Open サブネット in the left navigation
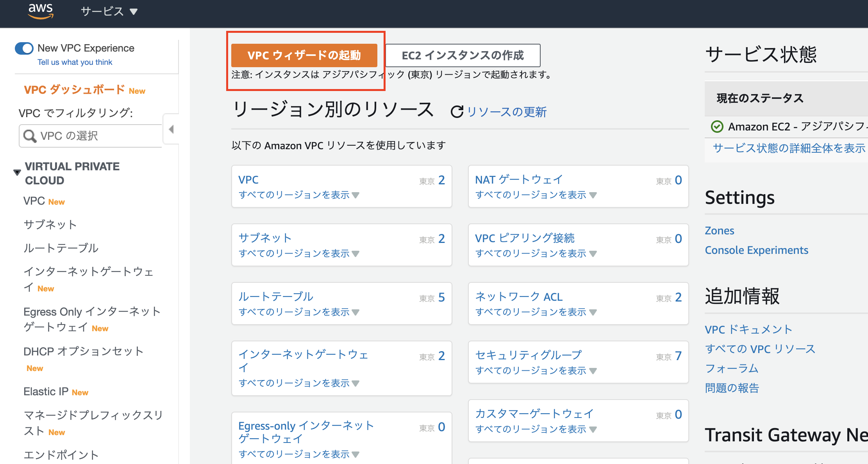The image size is (868, 464). click(x=50, y=225)
